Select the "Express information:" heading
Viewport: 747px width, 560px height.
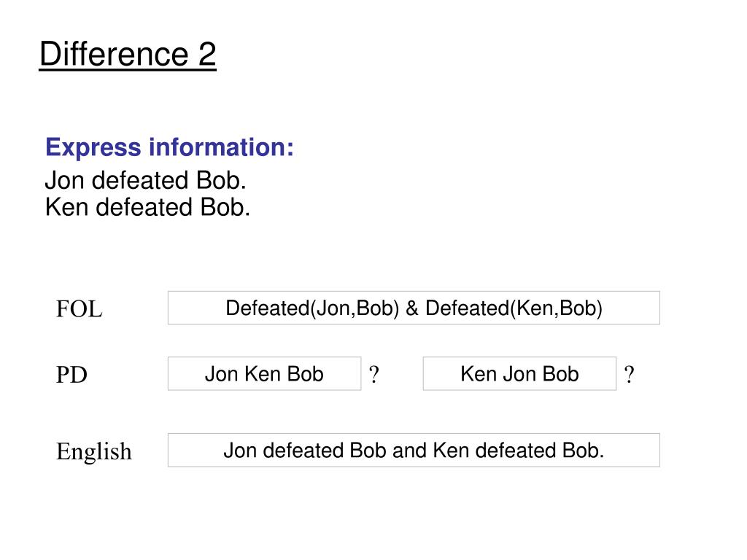(x=169, y=148)
